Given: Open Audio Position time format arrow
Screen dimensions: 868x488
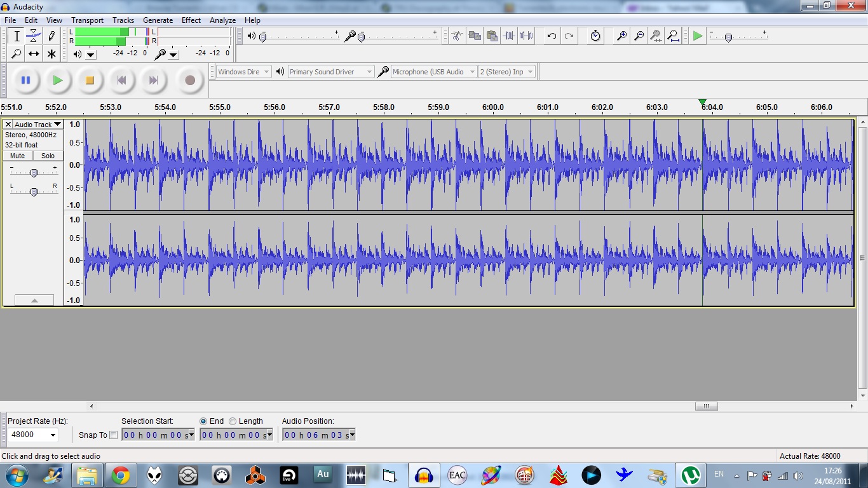Looking at the screenshot, I should 352,435.
